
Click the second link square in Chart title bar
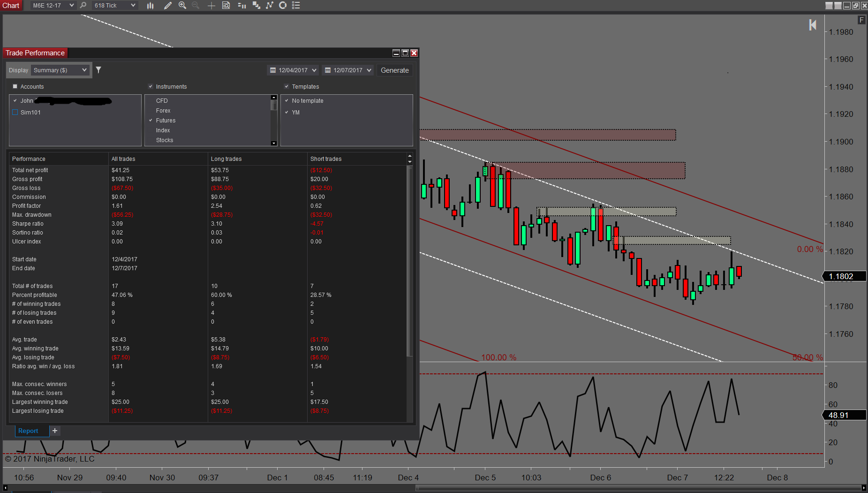click(838, 6)
